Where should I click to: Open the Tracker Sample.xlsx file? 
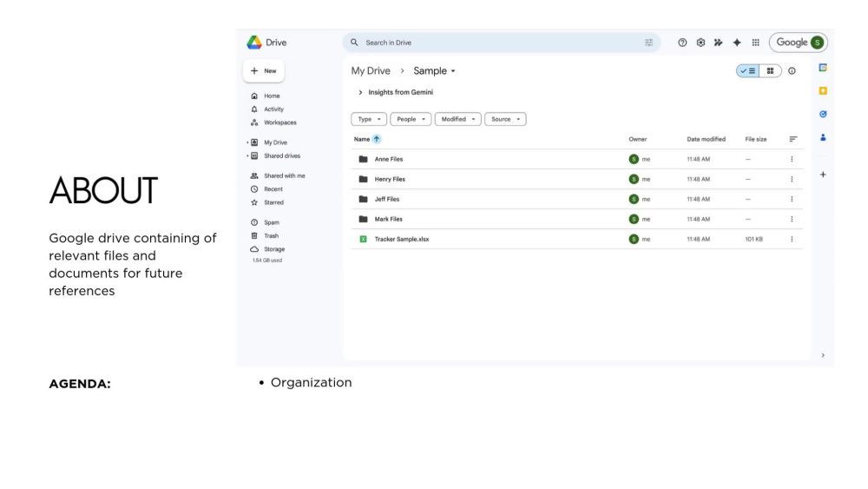(x=401, y=239)
